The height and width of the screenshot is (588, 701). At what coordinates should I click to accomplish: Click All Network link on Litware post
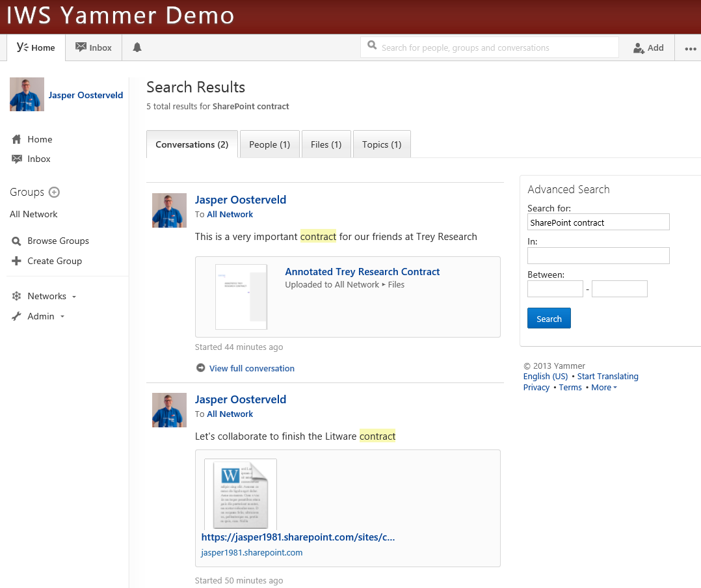pyautogui.click(x=230, y=414)
